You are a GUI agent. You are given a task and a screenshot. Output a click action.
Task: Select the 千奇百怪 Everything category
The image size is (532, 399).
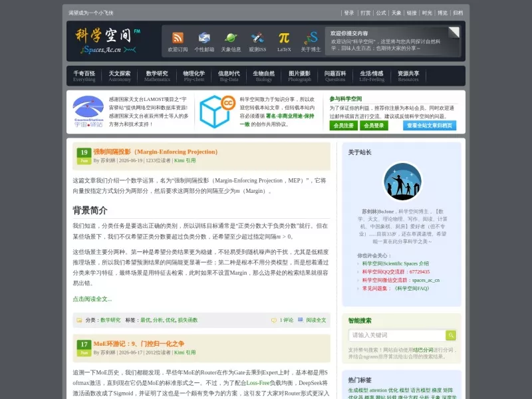coord(84,76)
